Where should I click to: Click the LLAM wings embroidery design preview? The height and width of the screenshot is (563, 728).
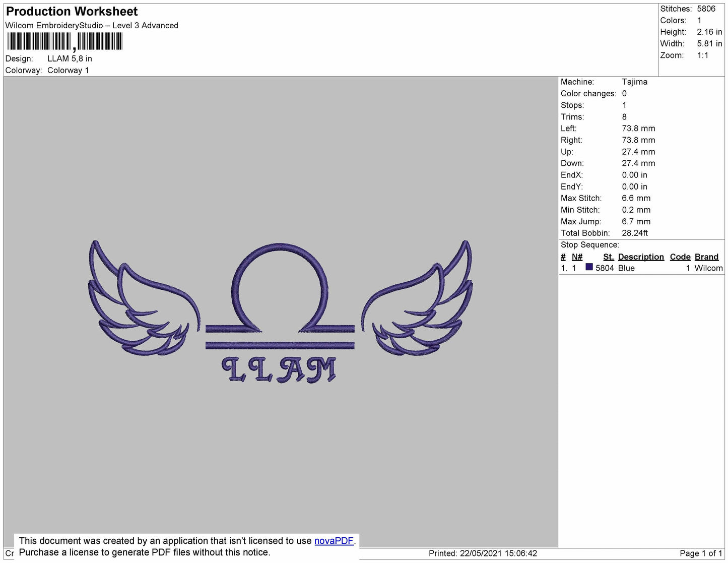[x=280, y=311]
